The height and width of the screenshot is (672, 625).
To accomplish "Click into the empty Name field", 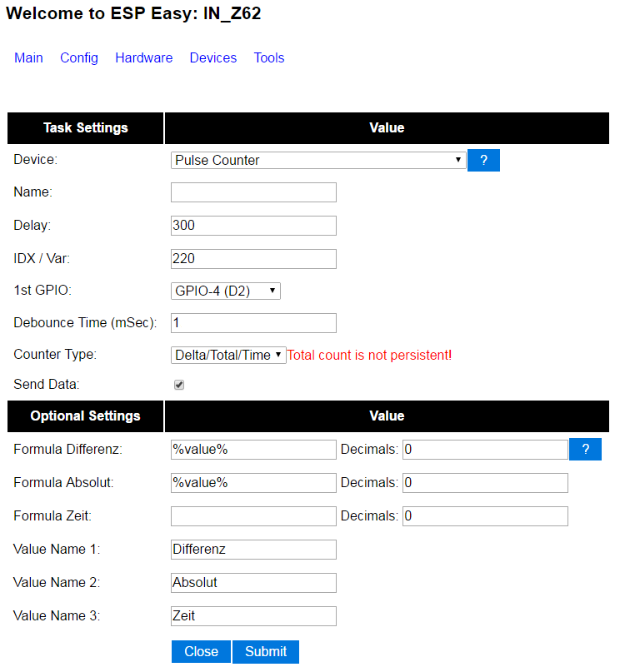I will (253, 192).
